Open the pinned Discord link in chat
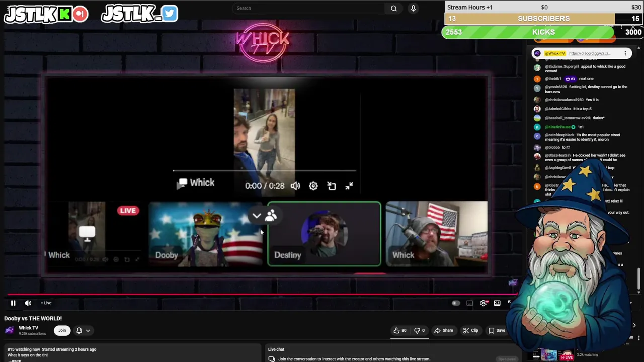 click(x=589, y=53)
